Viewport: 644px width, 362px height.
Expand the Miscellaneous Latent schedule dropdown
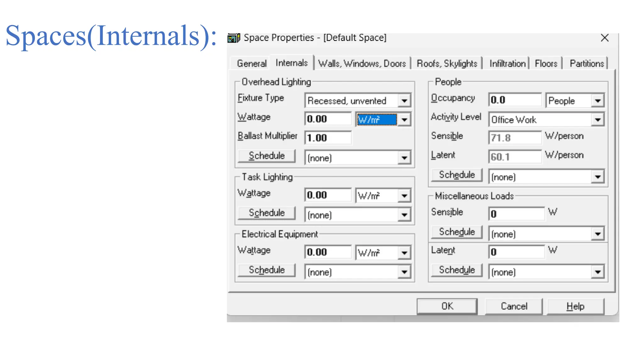pyautogui.click(x=597, y=272)
